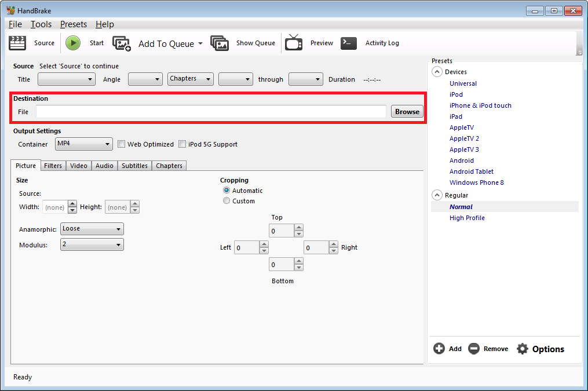Click the Source toolbar label
588x391 pixels.
[44, 43]
